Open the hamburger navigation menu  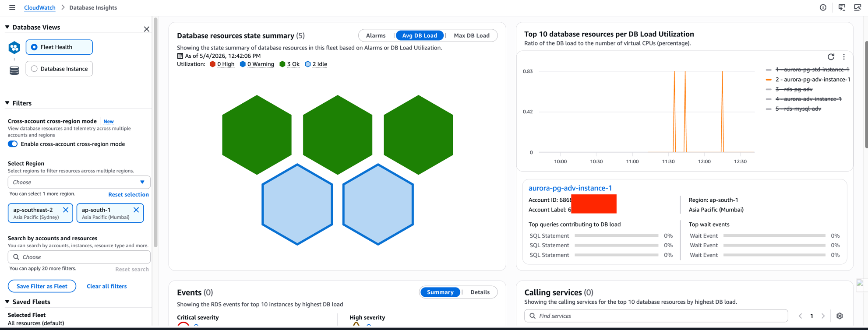[x=12, y=7]
